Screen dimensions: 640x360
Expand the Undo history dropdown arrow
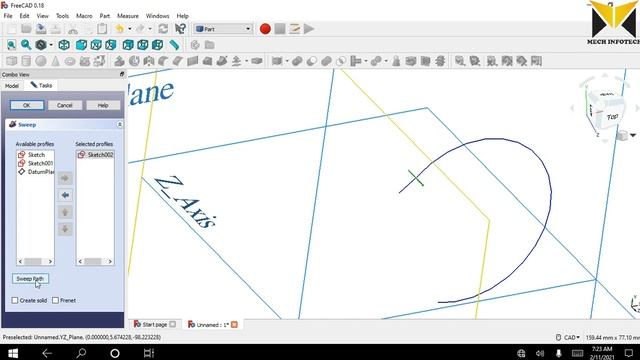[129, 29]
